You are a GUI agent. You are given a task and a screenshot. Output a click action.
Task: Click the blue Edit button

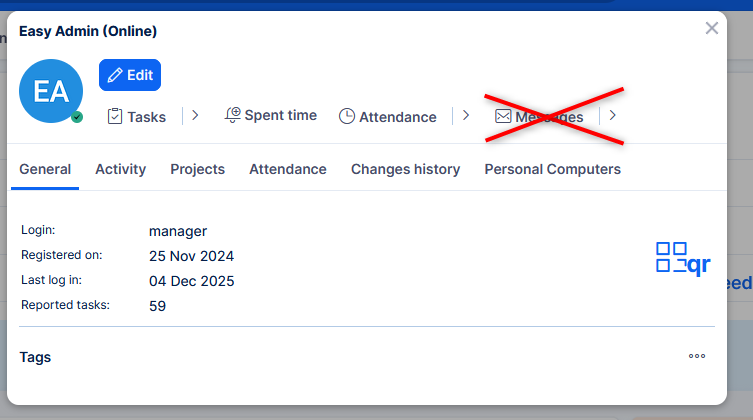tap(130, 75)
